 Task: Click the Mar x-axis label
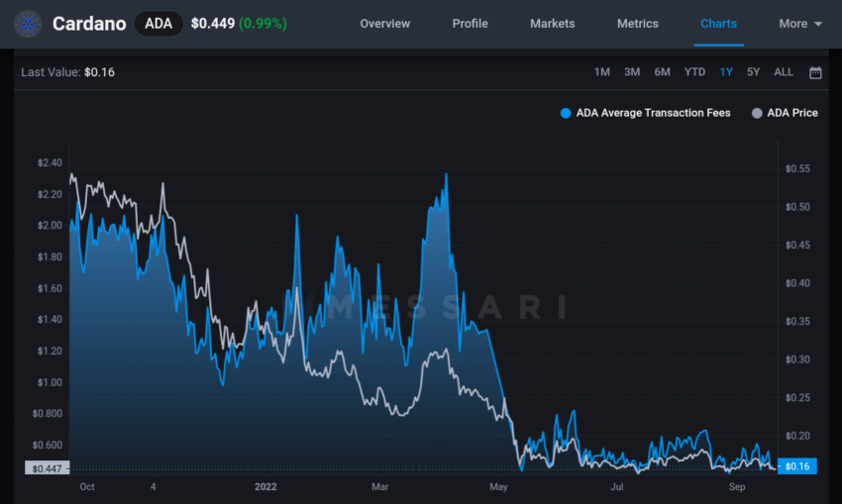(379, 487)
